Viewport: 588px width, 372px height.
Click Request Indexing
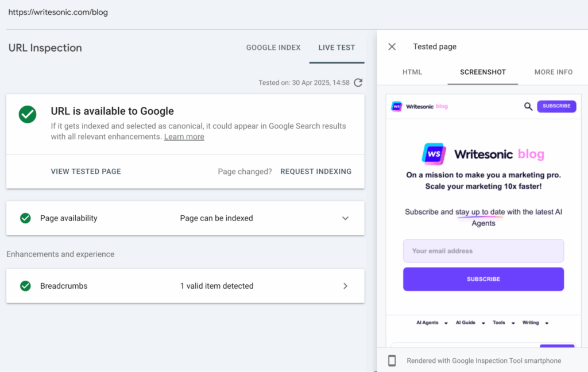coord(316,172)
